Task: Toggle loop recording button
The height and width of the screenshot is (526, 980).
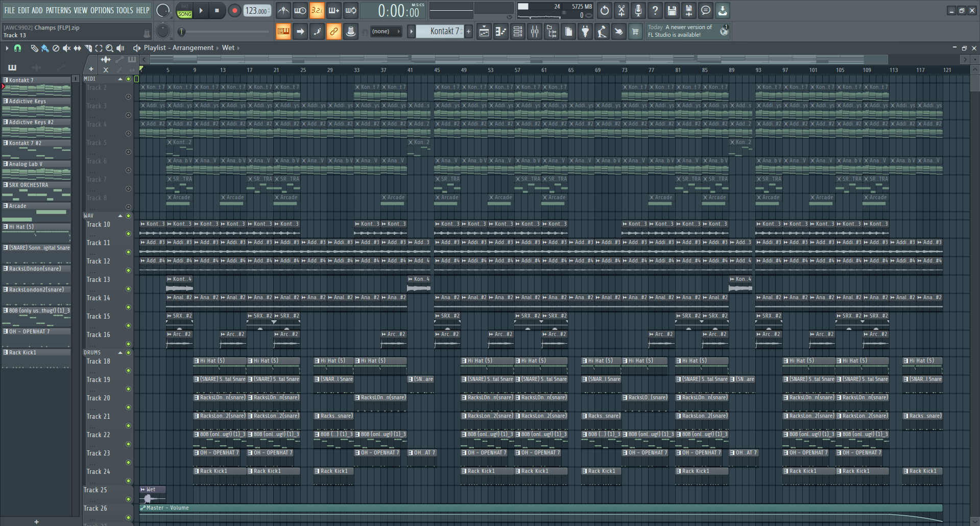Action: [350, 10]
